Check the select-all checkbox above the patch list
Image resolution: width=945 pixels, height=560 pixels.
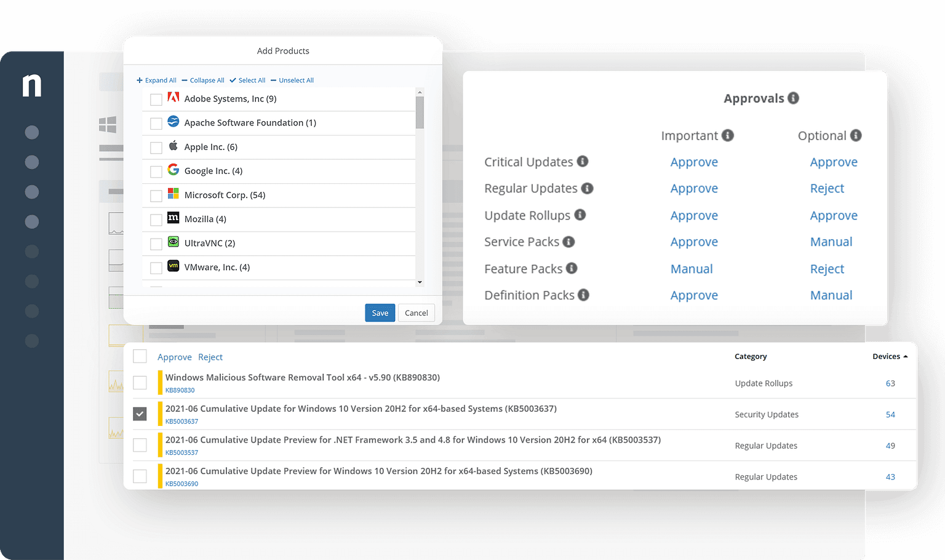coord(140,356)
